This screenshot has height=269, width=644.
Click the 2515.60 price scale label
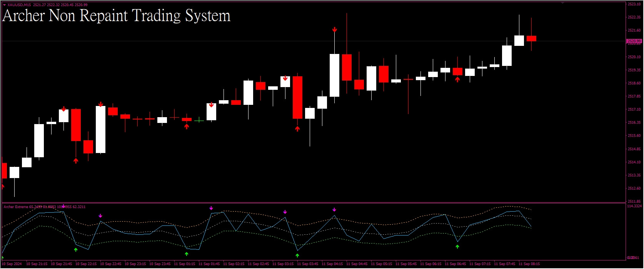(x=634, y=135)
